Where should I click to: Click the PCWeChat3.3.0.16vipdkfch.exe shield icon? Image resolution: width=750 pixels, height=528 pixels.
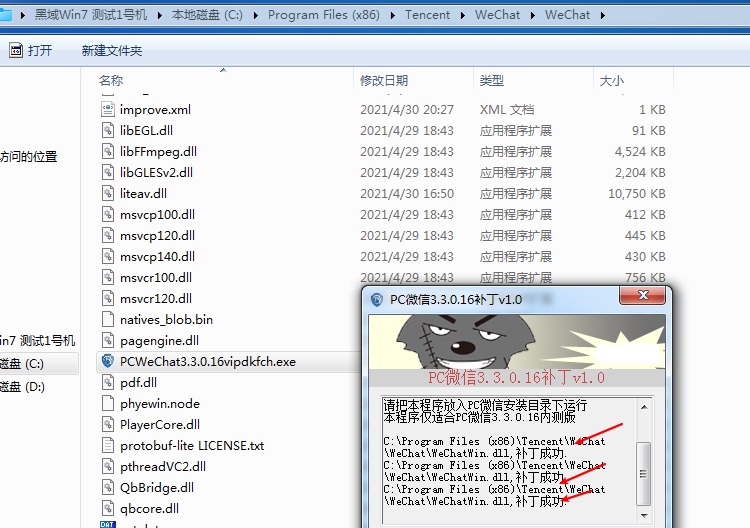[x=108, y=362]
